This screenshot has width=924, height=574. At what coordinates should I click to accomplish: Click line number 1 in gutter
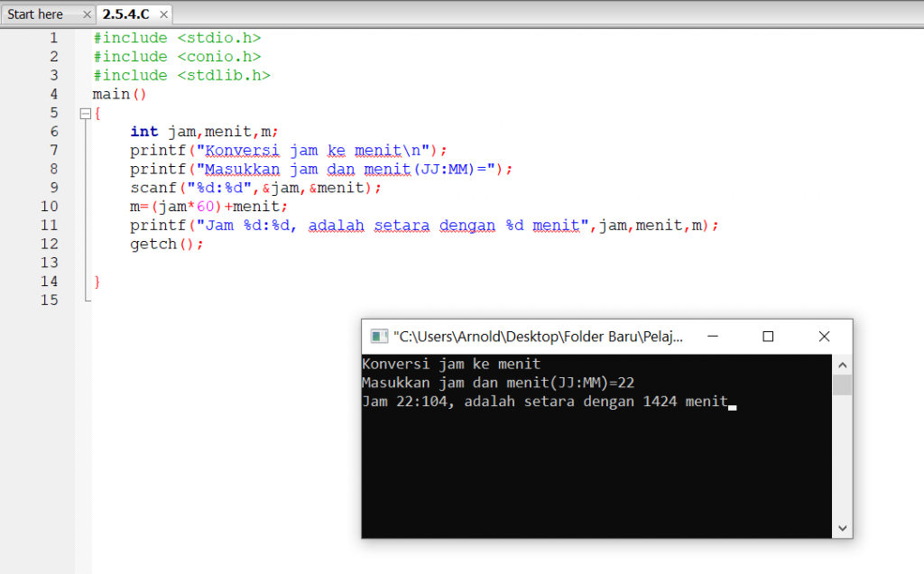53,38
